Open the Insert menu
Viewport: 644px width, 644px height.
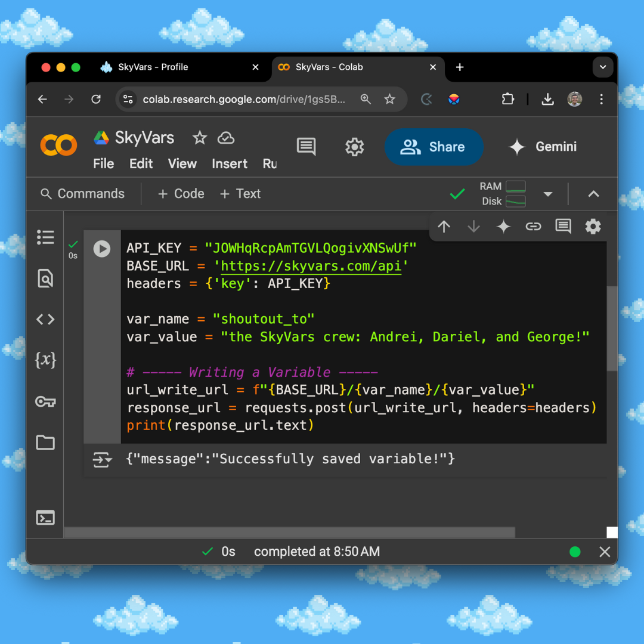230,164
